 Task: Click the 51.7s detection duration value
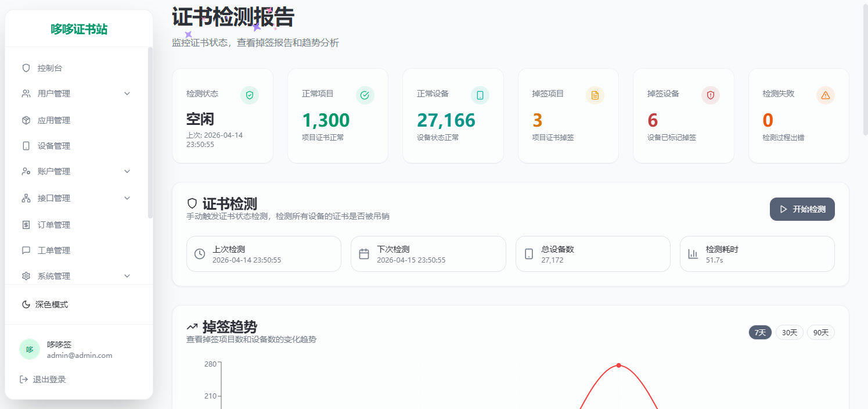coord(714,260)
